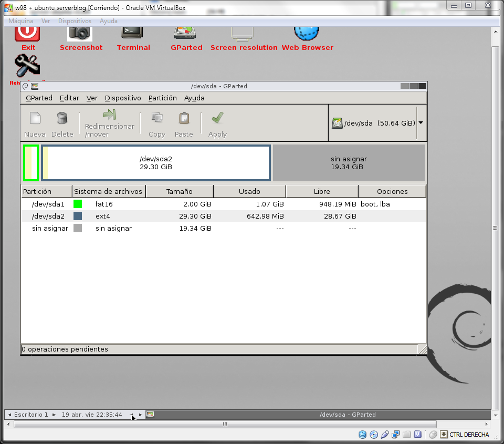504x444 pixels.
Task: Click the boot, lba flags cell
Action: click(375, 204)
